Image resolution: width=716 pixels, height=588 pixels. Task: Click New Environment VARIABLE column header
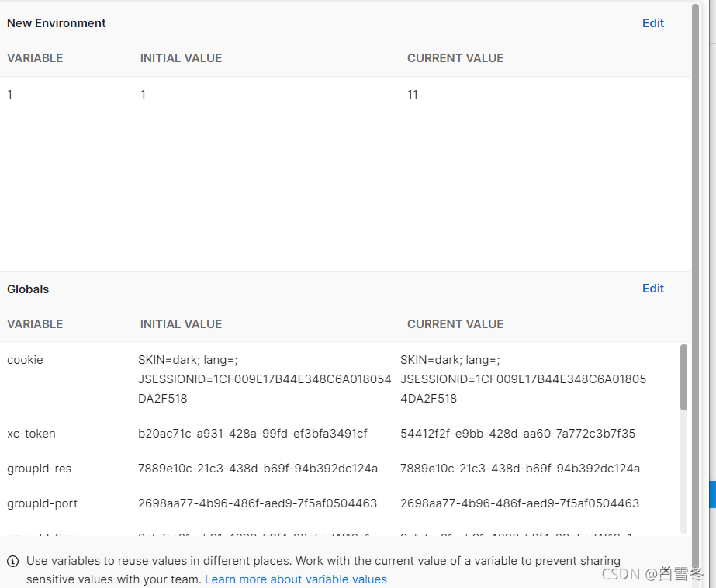coord(35,58)
